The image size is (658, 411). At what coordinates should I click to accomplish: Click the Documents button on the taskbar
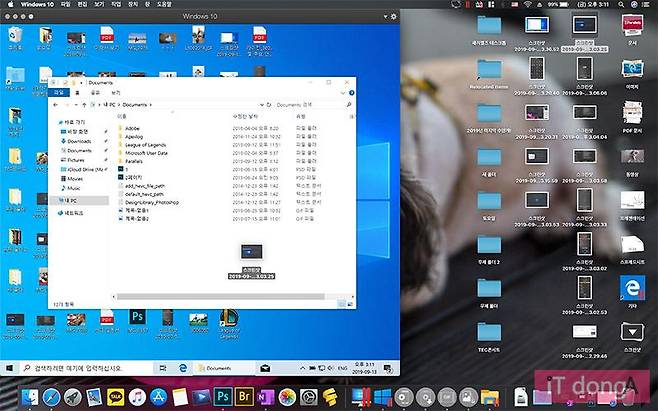coord(214,366)
